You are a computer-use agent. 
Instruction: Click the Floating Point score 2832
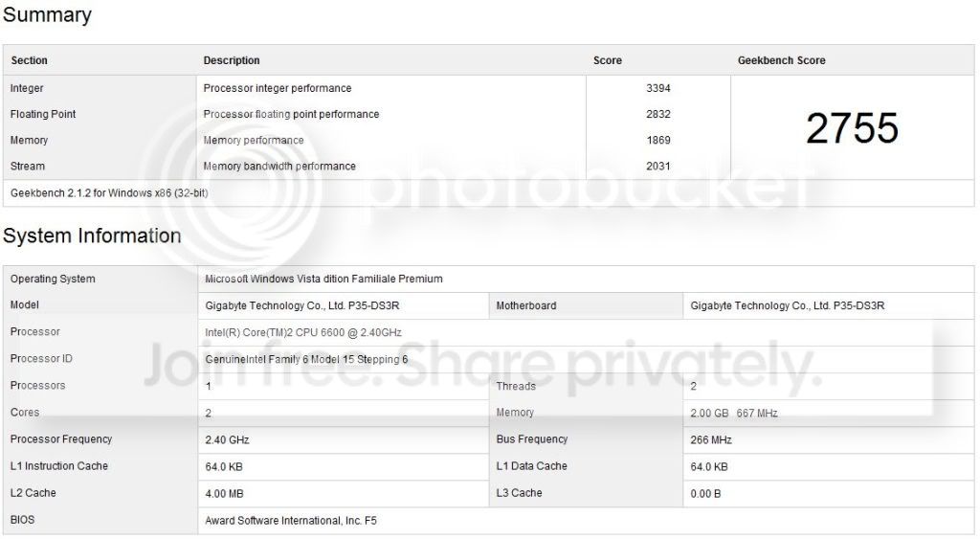(x=658, y=115)
